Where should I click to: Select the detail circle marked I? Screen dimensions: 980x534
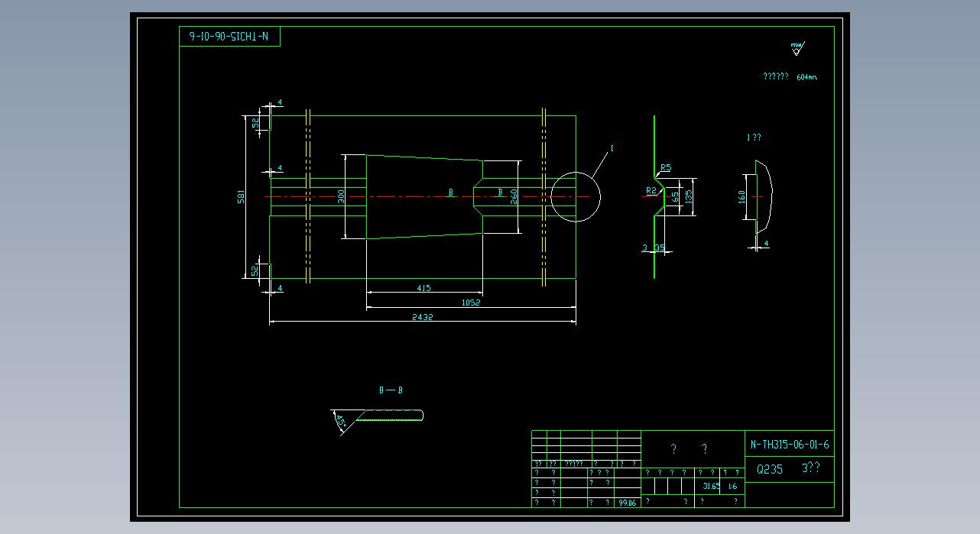pos(575,196)
